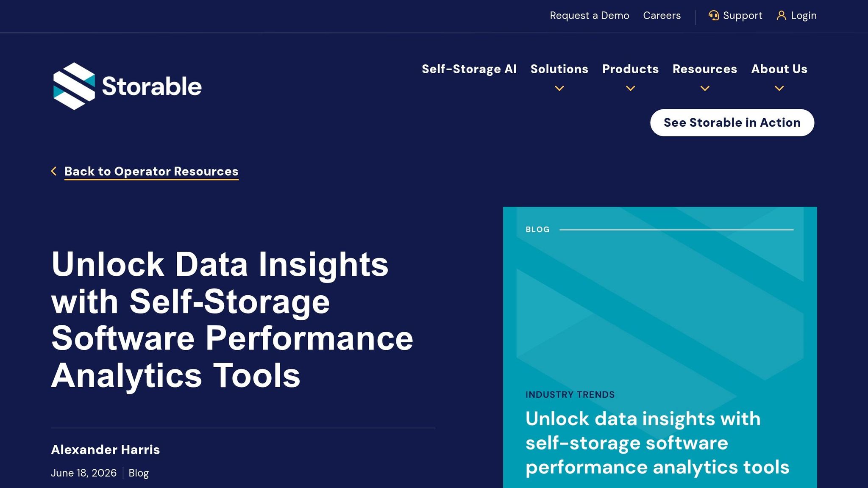Open the Careers link
This screenshot has width=868, height=488.
[662, 16]
